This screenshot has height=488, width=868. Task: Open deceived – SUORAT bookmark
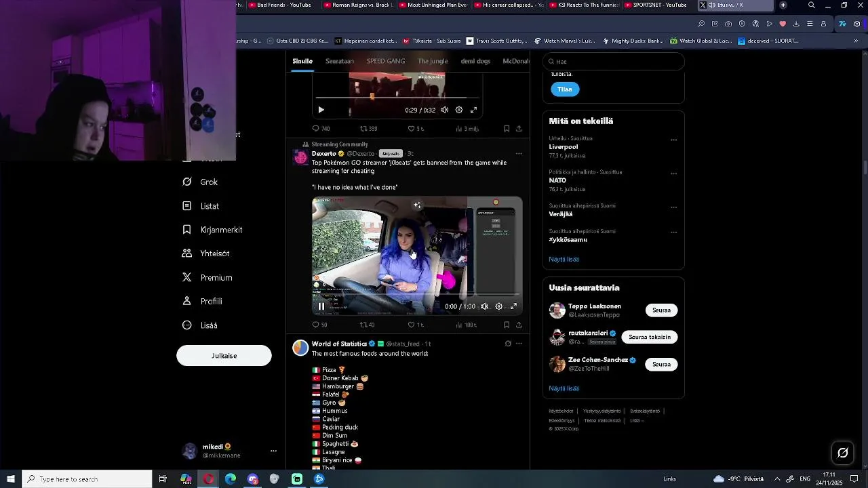[768, 41]
